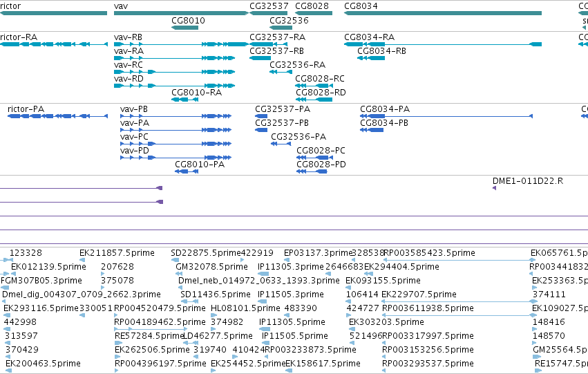Select the CG32537-PB protein label
Image resolution: width=588 pixels, height=374 pixels.
point(282,123)
